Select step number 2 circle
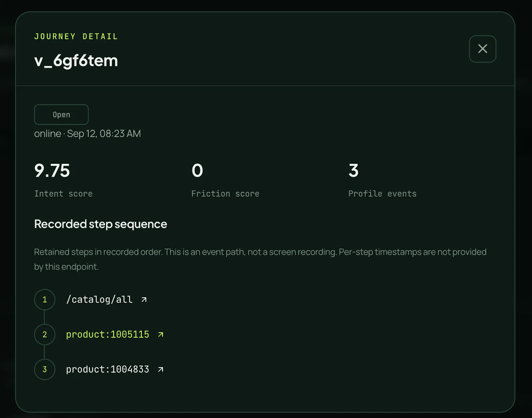The height and width of the screenshot is (418, 532). pyautogui.click(x=45, y=334)
